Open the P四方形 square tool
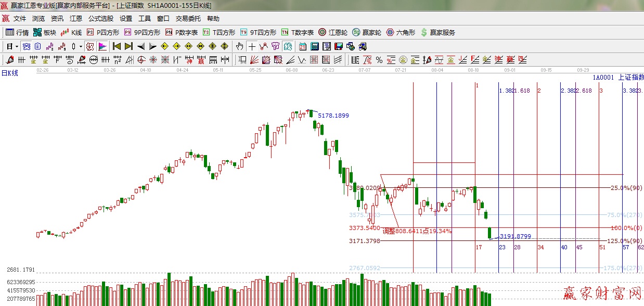This screenshot has height=306, width=644. 102,32
